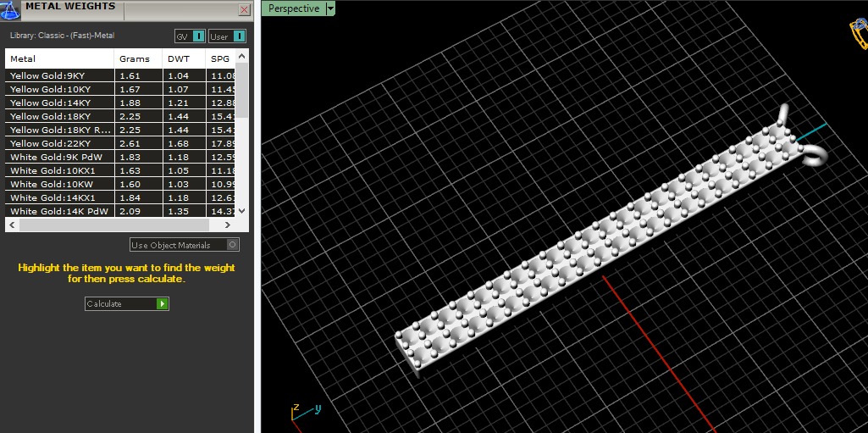Select the White Gold:10KX1 row

[120, 170]
